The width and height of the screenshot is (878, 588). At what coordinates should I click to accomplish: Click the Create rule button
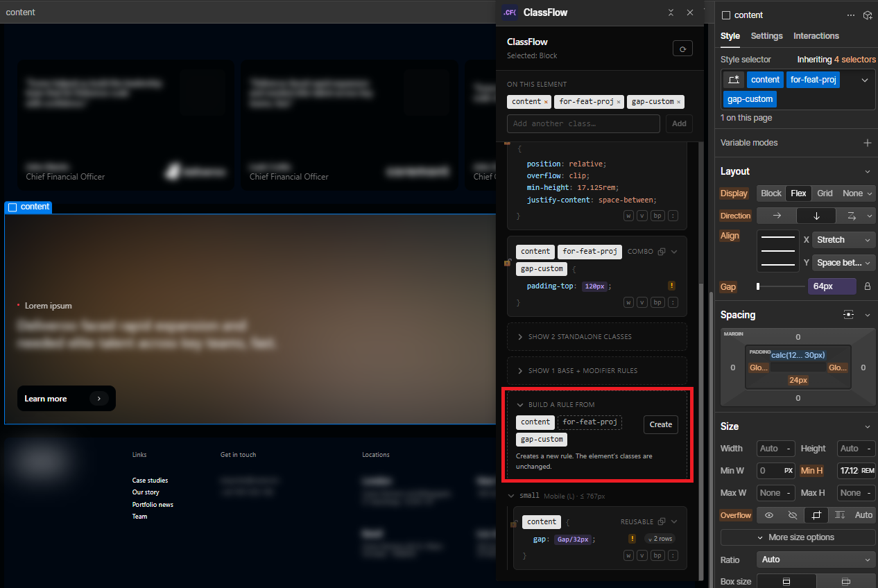pyautogui.click(x=661, y=424)
